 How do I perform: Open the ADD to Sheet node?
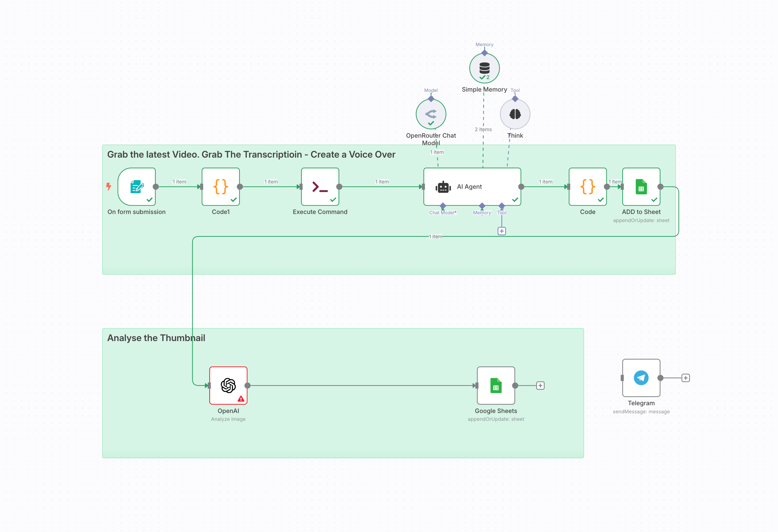click(641, 187)
